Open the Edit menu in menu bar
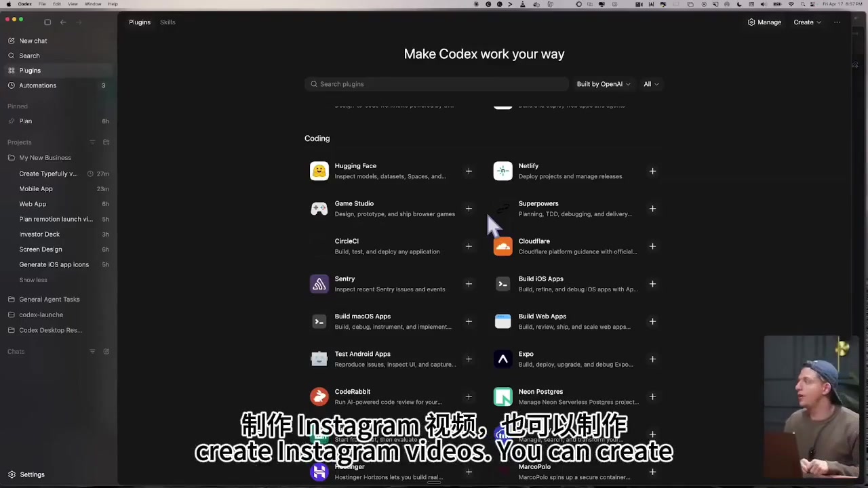Viewport: 868px width, 488px height. point(57,4)
